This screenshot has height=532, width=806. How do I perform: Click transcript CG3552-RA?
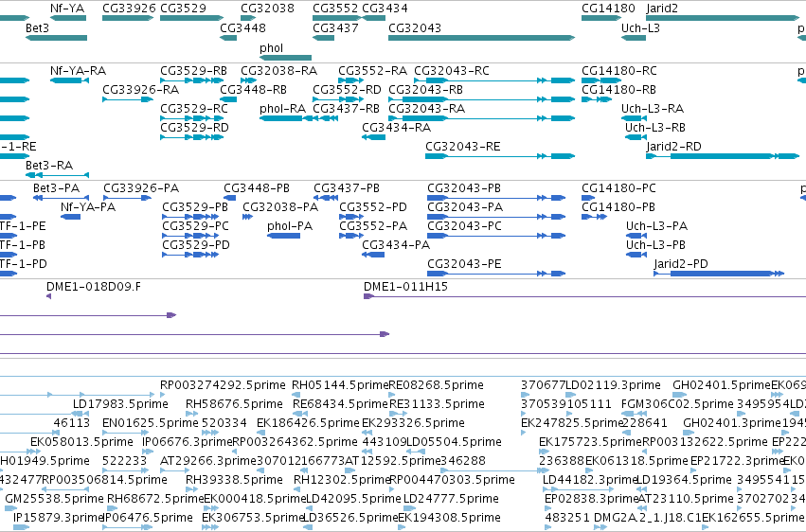pyautogui.click(x=372, y=70)
